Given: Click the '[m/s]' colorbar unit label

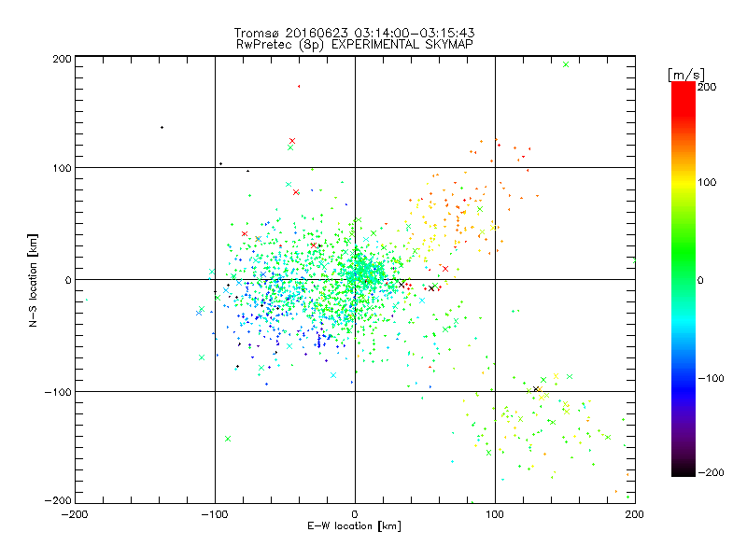Looking at the screenshot, I should click(686, 75).
